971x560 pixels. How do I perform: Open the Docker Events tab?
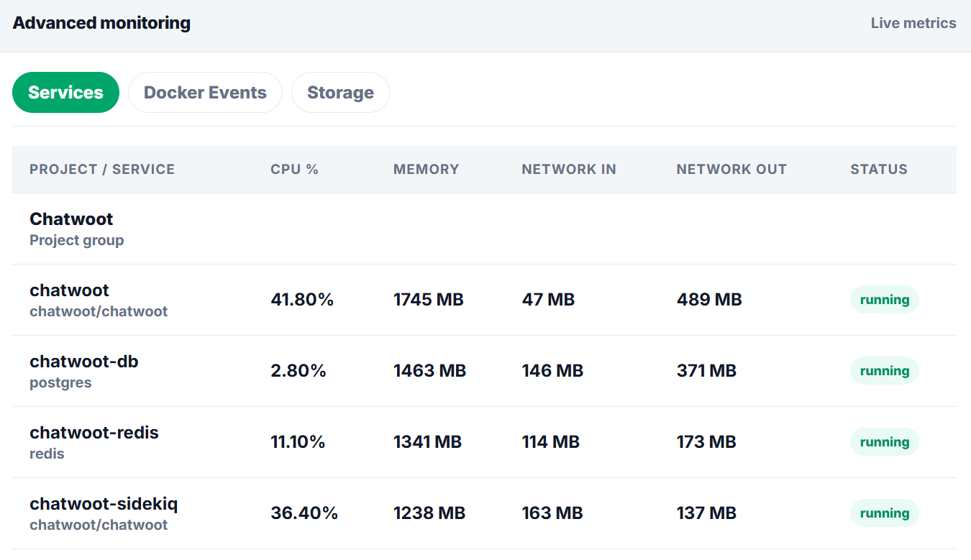(x=205, y=93)
